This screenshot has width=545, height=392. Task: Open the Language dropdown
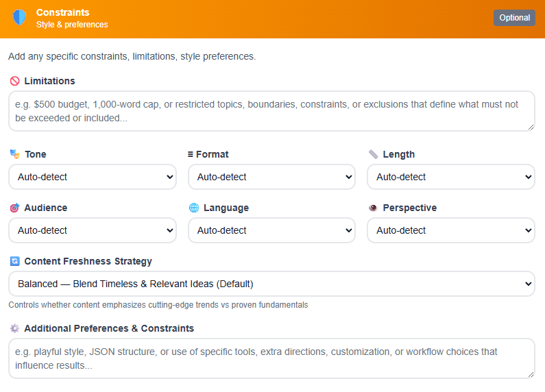click(x=271, y=230)
